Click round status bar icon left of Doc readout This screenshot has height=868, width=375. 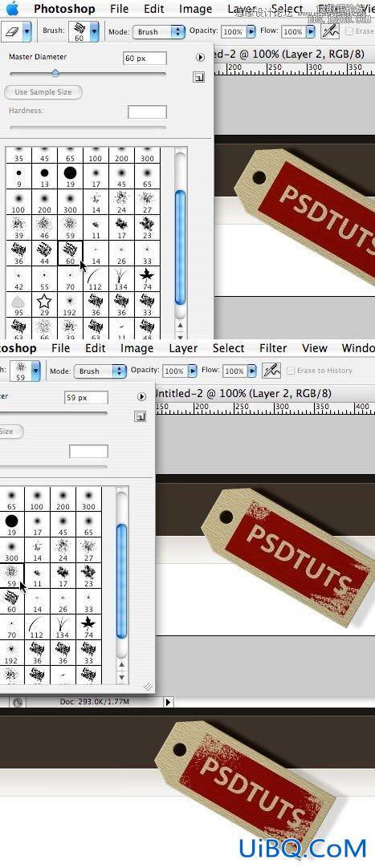[x=17, y=703]
